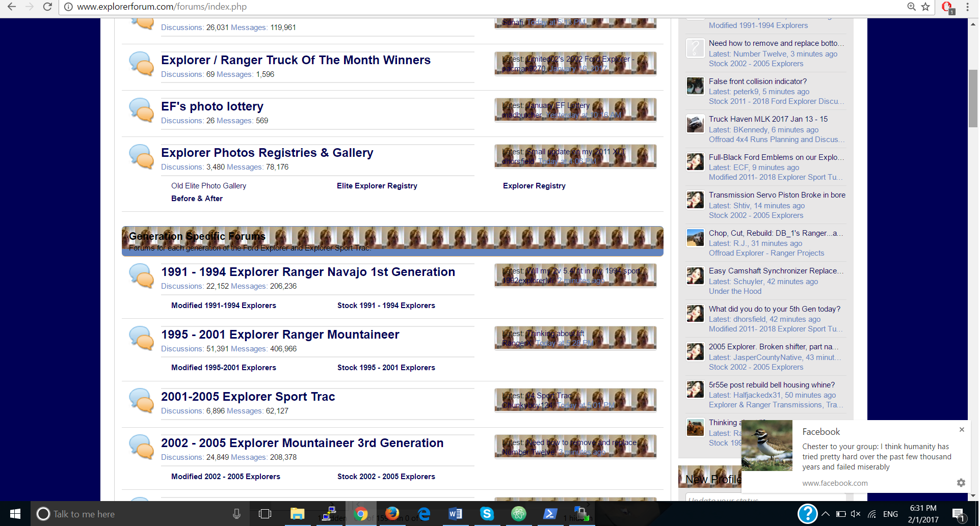The height and width of the screenshot is (526, 980).
Task: Click forum icon beside Explorer Photos Registries & Gallery
Action: 141,156
